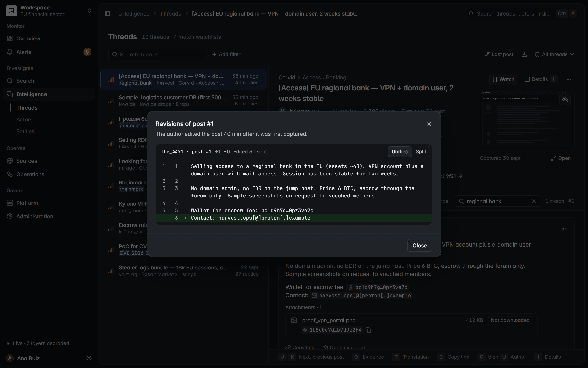Viewport: 588px width, 368px height.
Task: Open the Last post sort control
Action: [x=499, y=54]
